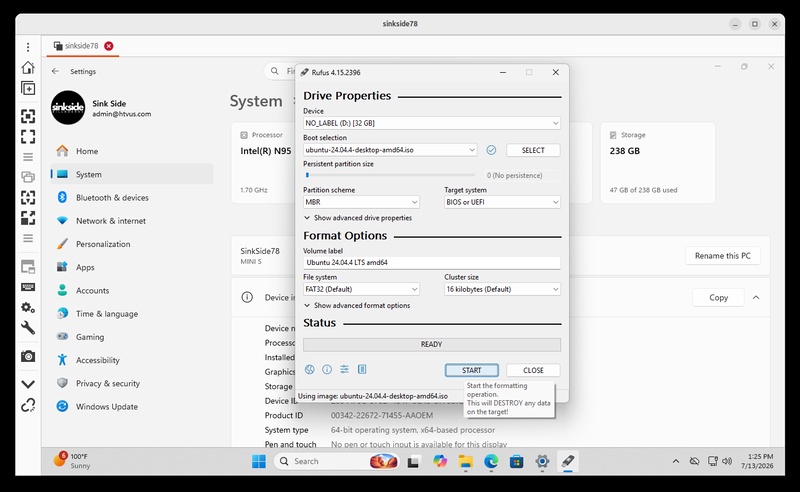Click the Copy button in Settings
The height and width of the screenshot is (492, 800).
click(x=718, y=298)
